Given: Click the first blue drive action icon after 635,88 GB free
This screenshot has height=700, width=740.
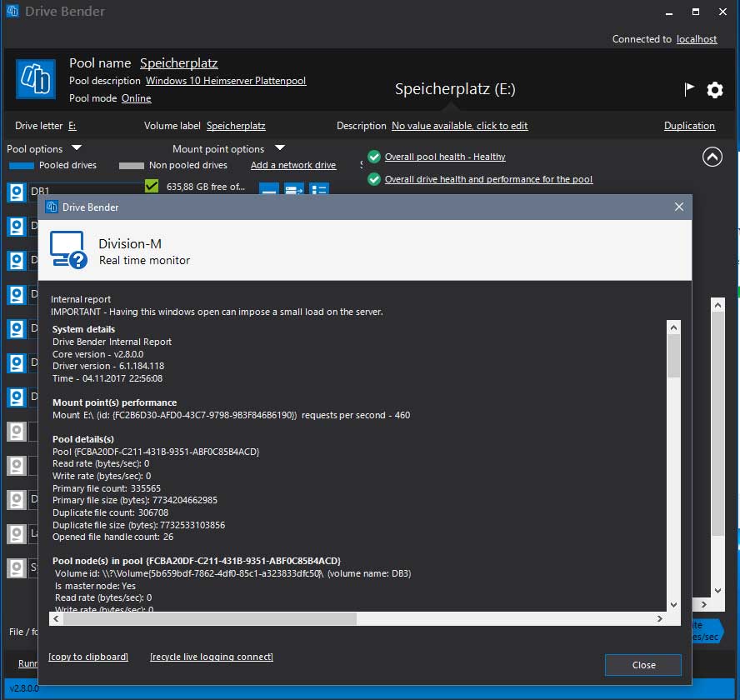Looking at the screenshot, I should pyautogui.click(x=269, y=190).
